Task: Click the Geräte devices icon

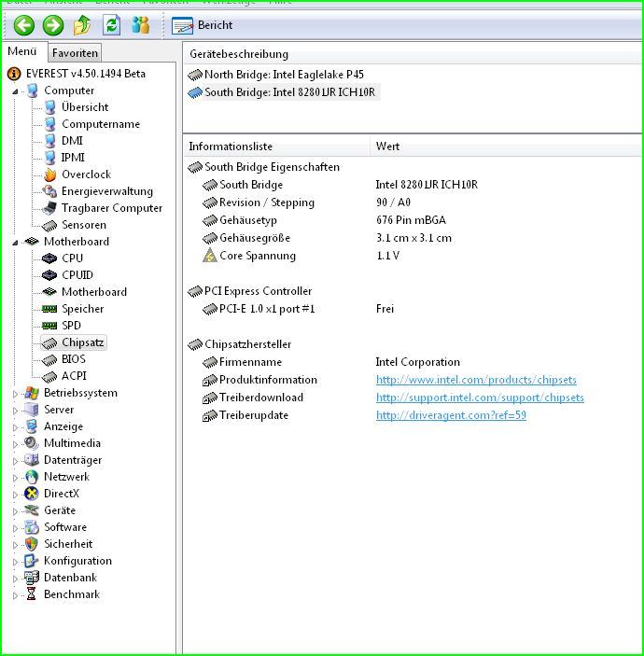Action: click(32, 510)
